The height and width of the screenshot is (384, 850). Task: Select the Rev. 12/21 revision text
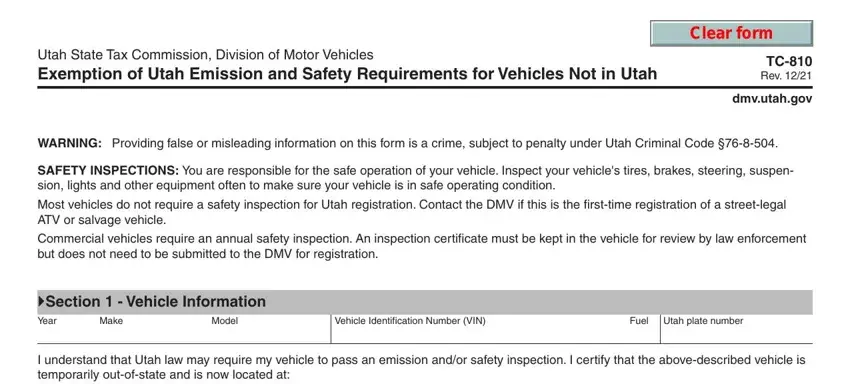pyautogui.click(x=786, y=76)
